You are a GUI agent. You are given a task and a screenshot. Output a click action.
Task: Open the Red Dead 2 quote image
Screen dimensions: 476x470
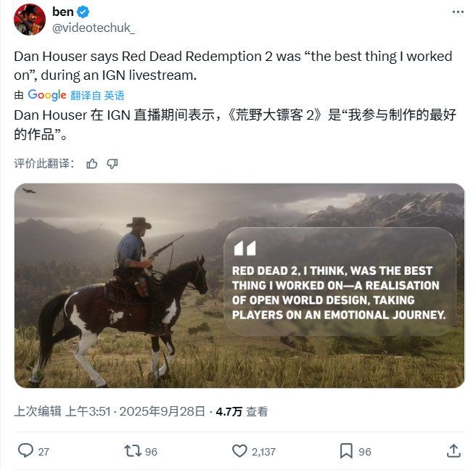tap(239, 286)
